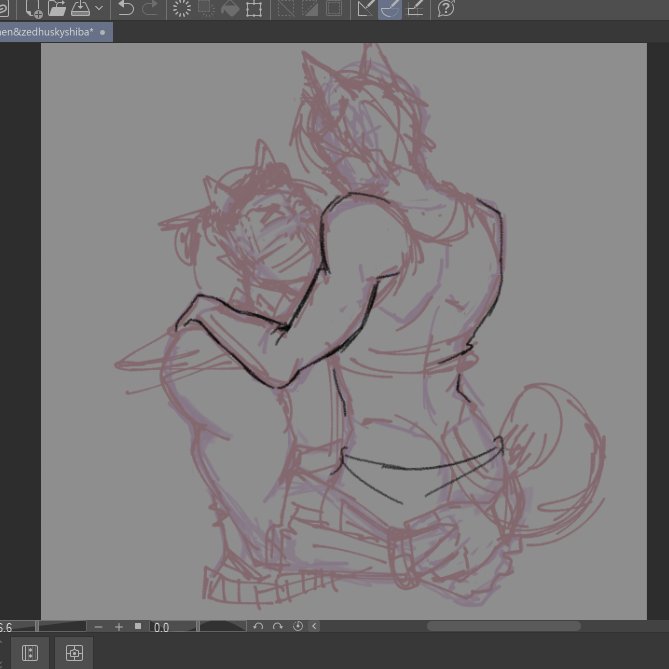The image size is (669, 669).
Task: Expand the Save options dropdown arrow
Action: click(x=99, y=8)
